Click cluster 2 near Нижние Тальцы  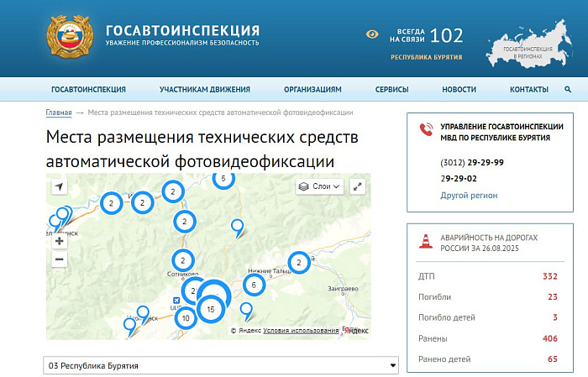(x=299, y=262)
